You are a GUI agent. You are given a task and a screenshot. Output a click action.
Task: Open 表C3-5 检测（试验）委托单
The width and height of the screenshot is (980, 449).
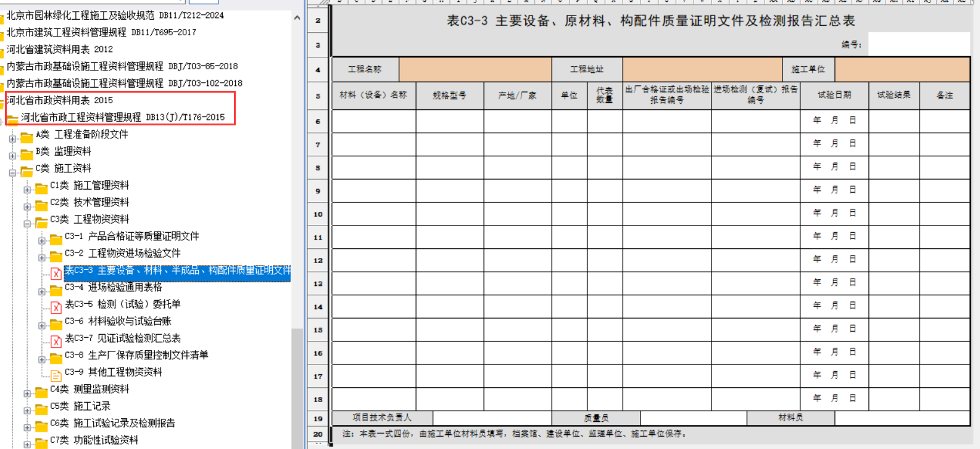click(x=123, y=304)
